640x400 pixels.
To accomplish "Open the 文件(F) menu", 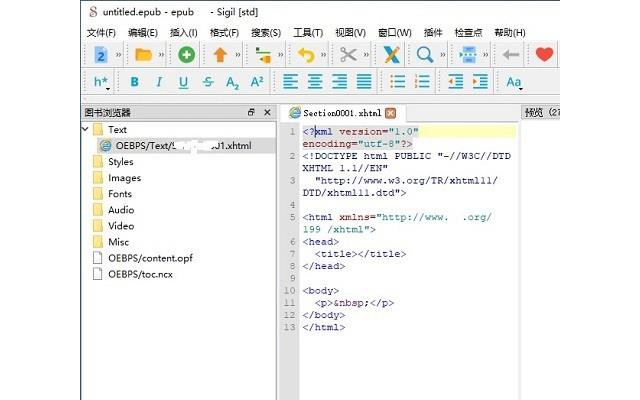I will point(101,33).
